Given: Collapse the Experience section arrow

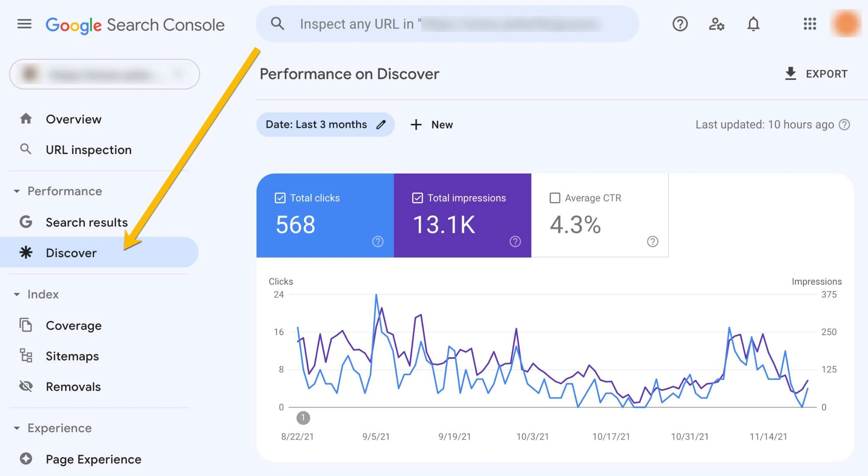Looking at the screenshot, I should 17,428.
